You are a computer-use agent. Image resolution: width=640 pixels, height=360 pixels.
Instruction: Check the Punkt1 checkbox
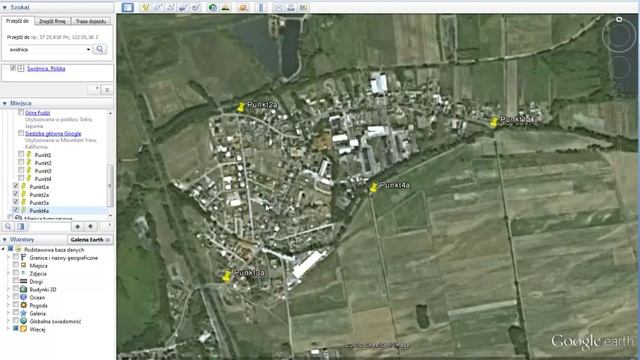point(21,155)
